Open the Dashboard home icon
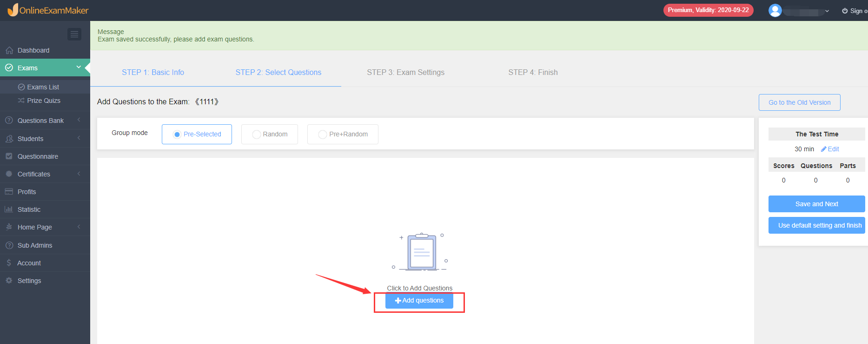 [9, 50]
